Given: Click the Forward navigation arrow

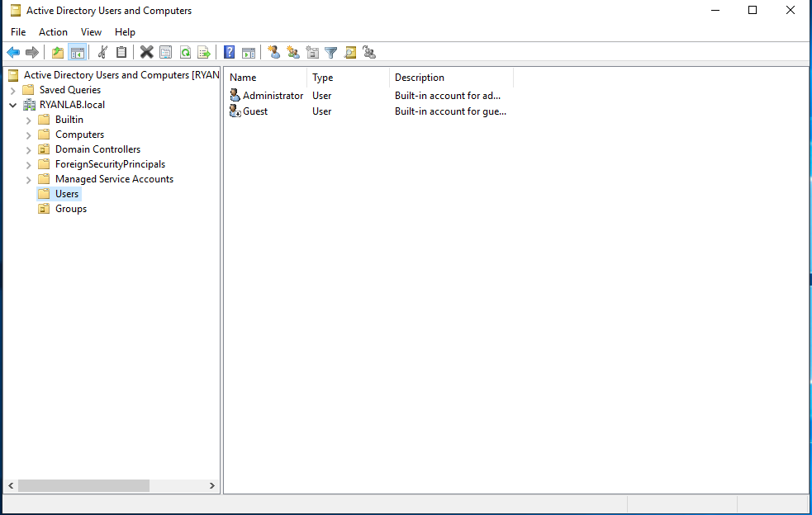Looking at the screenshot, I should (x=31, y=52).
